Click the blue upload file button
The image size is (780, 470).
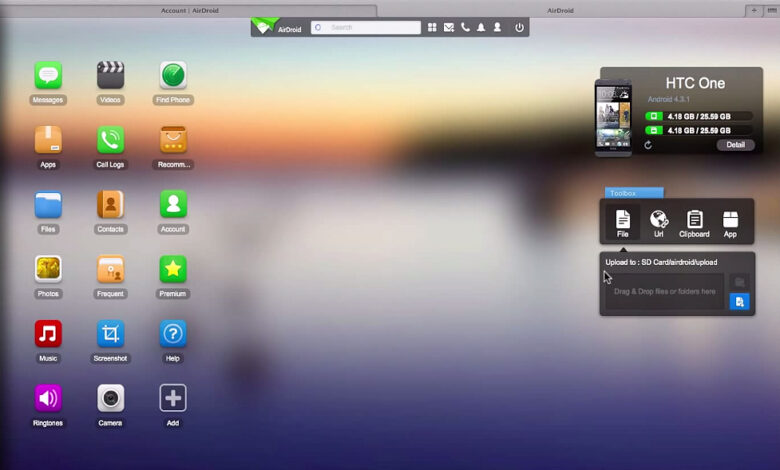coord(739,301)
